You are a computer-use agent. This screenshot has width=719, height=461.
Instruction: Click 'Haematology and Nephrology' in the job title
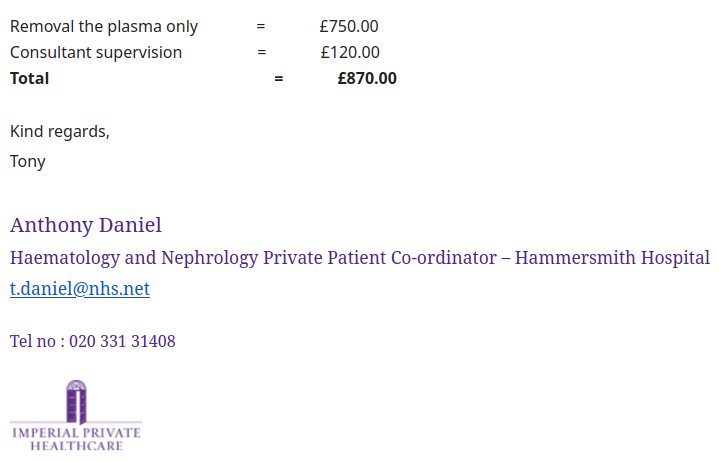click(134, 258)
